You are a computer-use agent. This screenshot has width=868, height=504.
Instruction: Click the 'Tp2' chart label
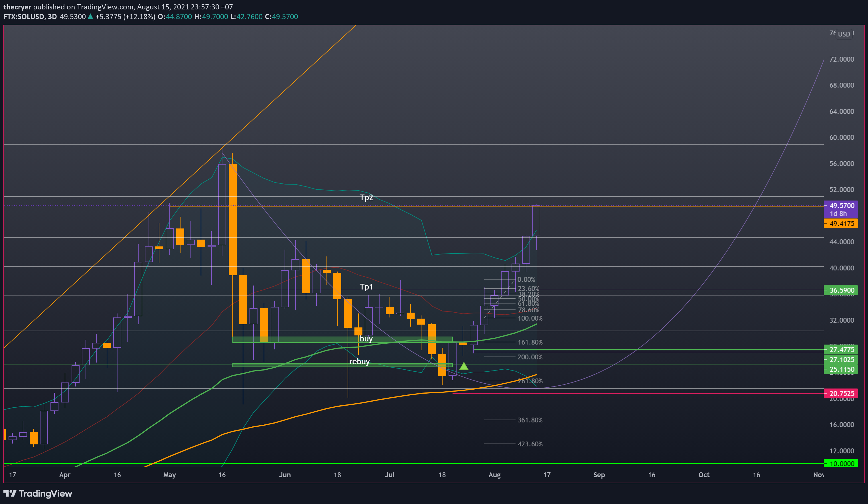pos(366,197)
